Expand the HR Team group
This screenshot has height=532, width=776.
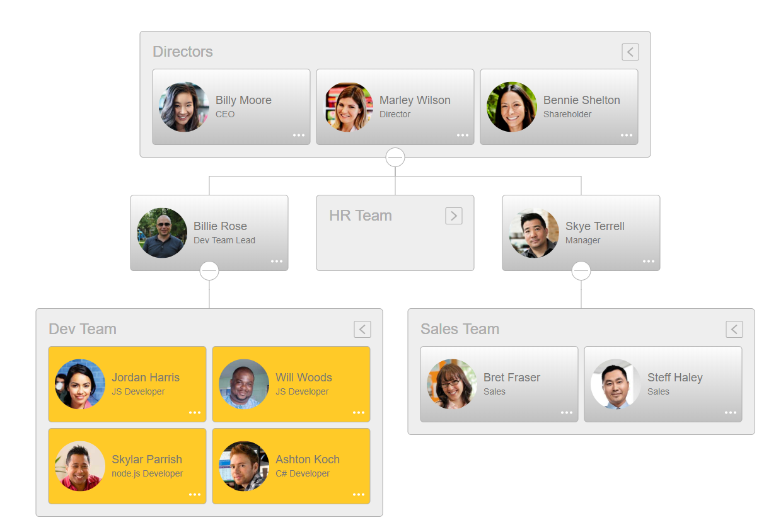(454, 216)
